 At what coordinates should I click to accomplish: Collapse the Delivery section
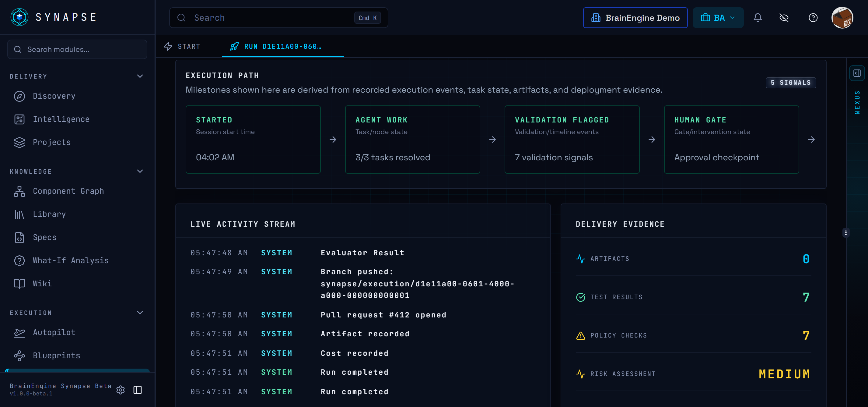(140, 76)
